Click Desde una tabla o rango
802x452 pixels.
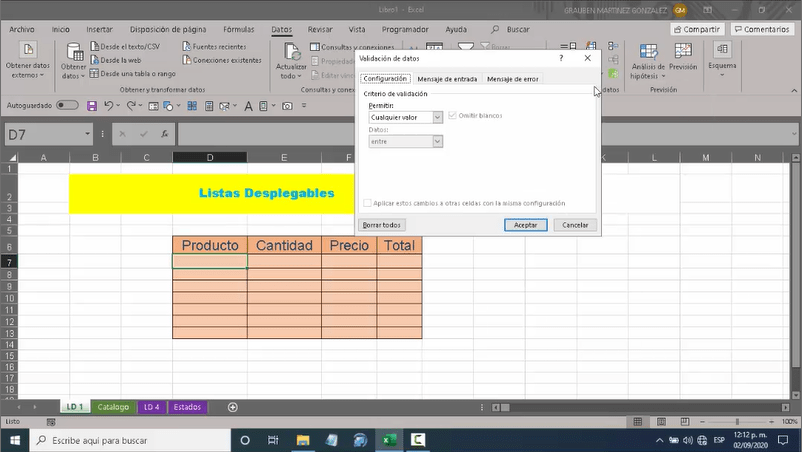click(x=133, y=74)
